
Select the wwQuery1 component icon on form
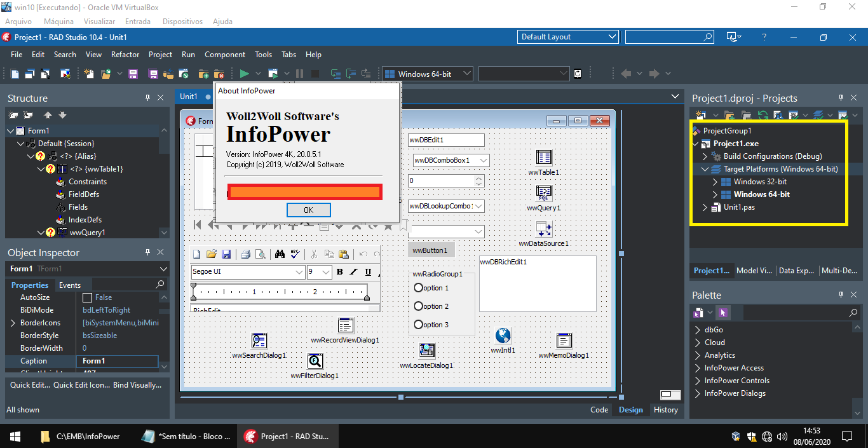(543, 193)
